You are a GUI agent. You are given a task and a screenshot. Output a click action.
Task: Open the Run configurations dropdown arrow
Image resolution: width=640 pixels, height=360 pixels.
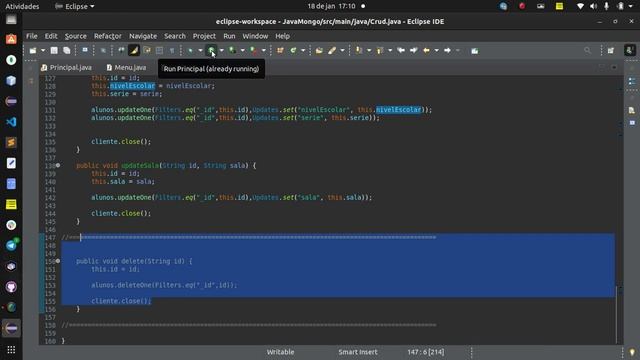pyautogui.click(x=222, y=51)
